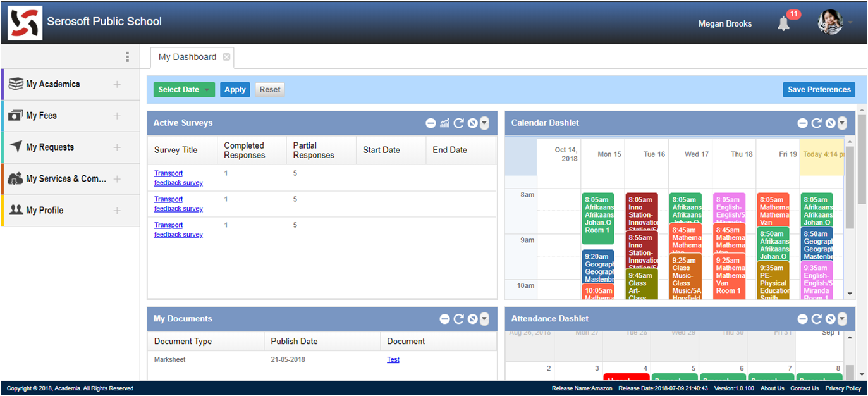Minimize the Calendar Dashlet with minus icon
This screenshot has height=396, width=868.
pos(802,123)
